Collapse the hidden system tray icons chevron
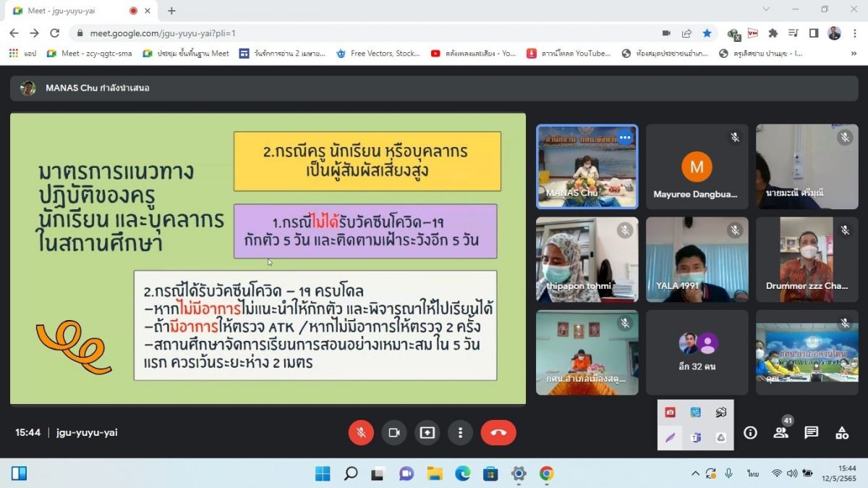This screenshot has height=488, width=868. (x=695, y=474)
